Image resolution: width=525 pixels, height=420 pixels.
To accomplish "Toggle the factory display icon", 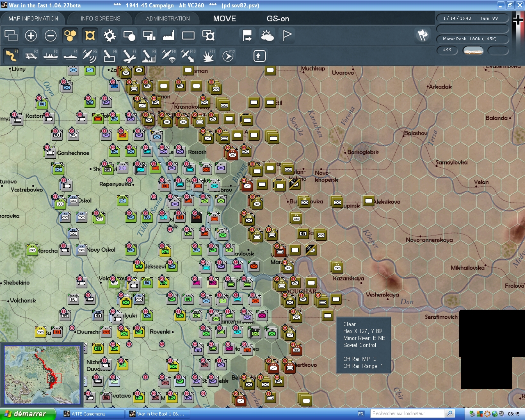I will (x=169, y=36).
